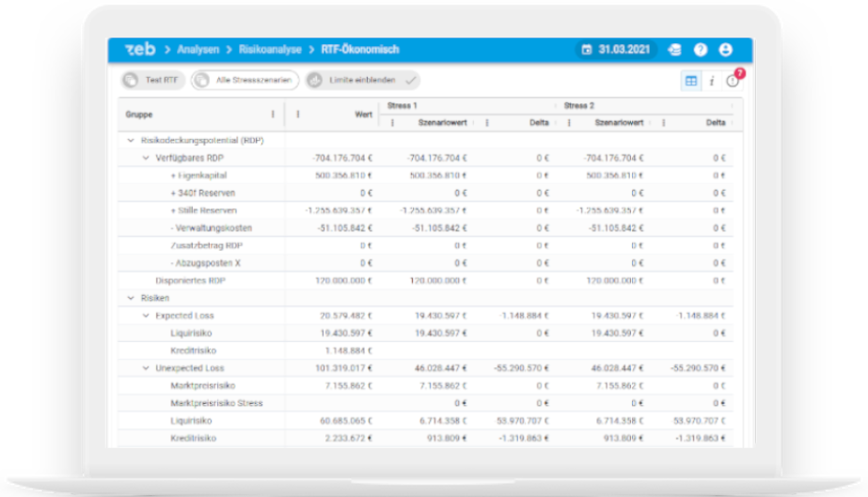The width and height of the screenshot is (868, 497).
Task: Click the zeb logo in header
Action: point(136,50)
